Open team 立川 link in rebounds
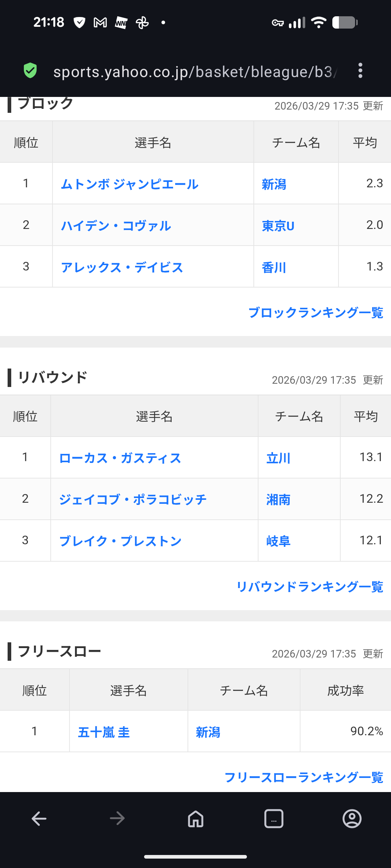The height and width of the screenshot is (868, 391). click(x=278, y=458)
